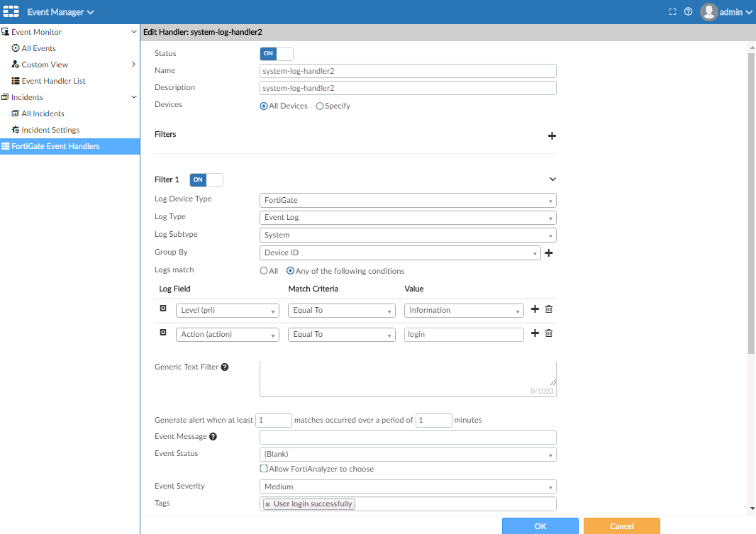The width and height of the screenshot is (756, 534).
Task: Toggle the Filter 1 ON switch
Action: 206,179
